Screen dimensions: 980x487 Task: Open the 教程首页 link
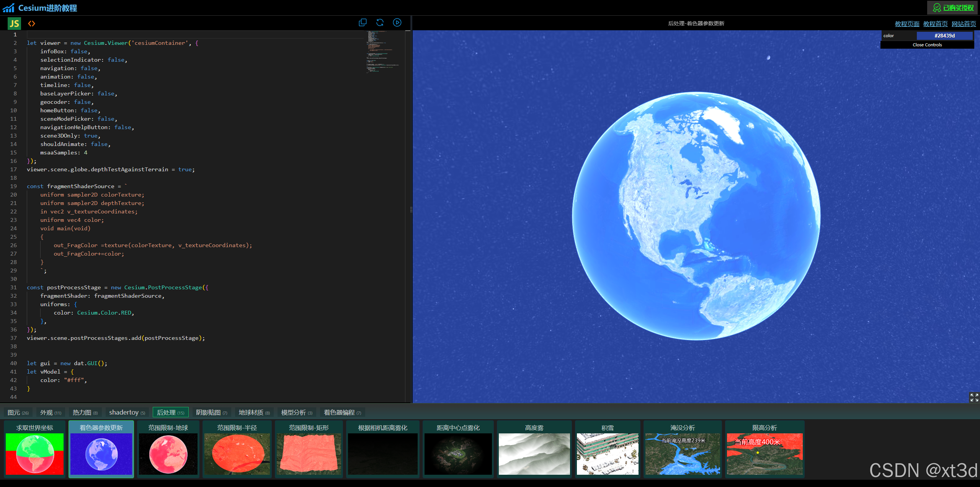(935, 24)
